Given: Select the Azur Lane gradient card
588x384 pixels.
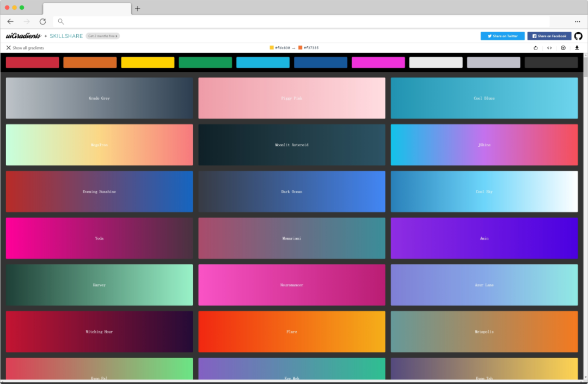Looking at the screenshot, I should pos(484,285).
